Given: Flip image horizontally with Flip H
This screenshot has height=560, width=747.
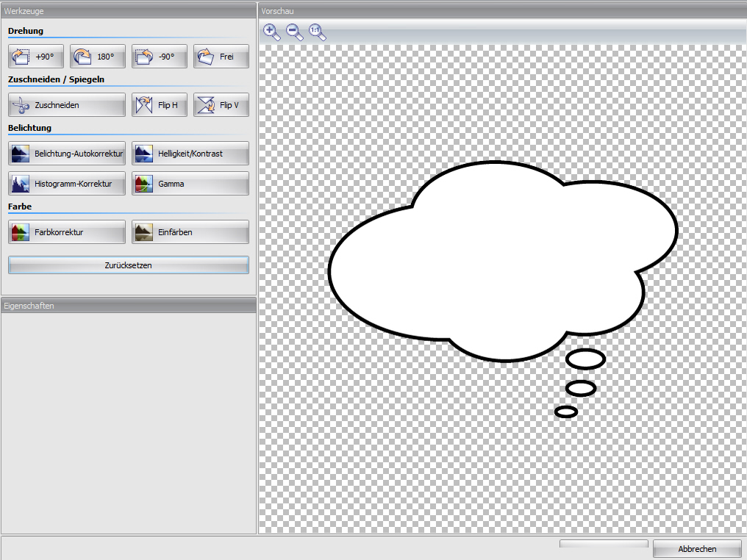Looking at the screenshot, I should (x=160, y=105).
